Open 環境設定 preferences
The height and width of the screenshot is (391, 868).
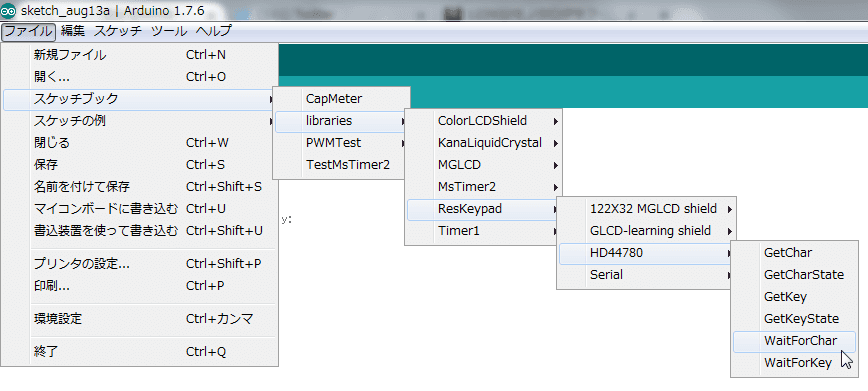pyautogui.click(x=140, y=319)
